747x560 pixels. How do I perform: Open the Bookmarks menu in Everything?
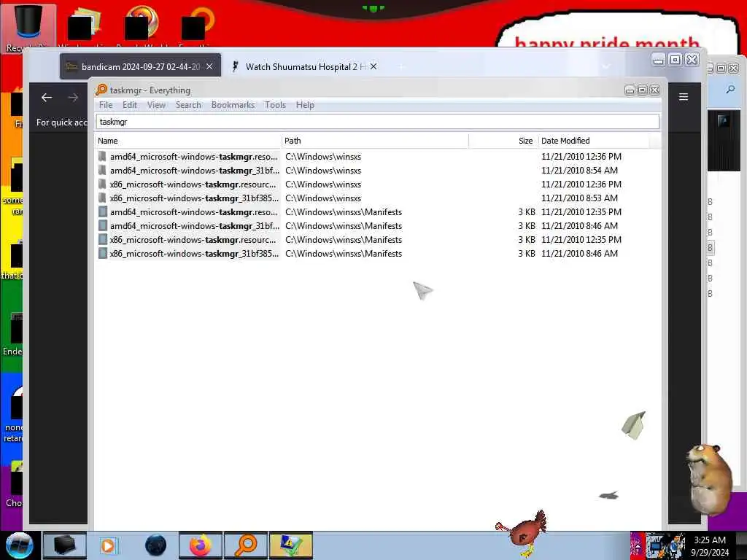[233, 105]
